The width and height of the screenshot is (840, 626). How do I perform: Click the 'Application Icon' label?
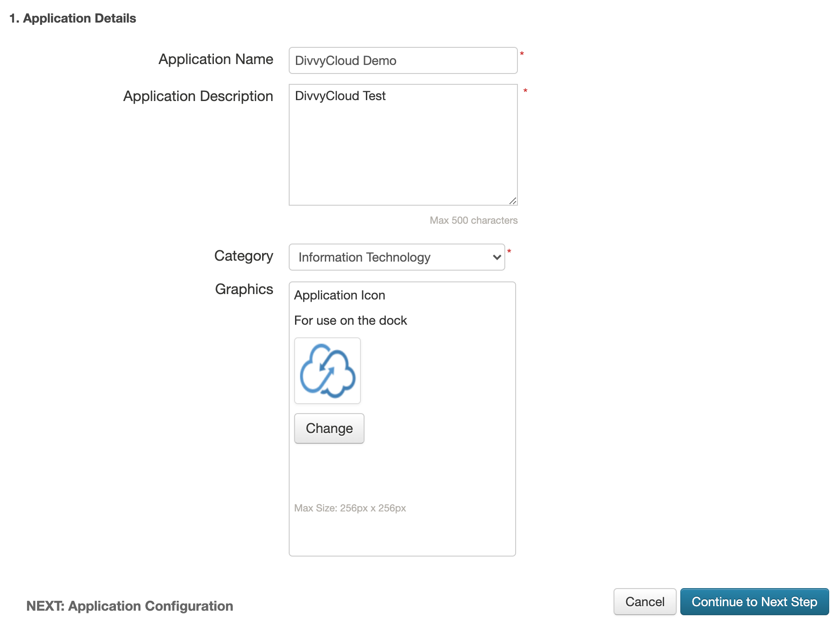pos(340,295)
